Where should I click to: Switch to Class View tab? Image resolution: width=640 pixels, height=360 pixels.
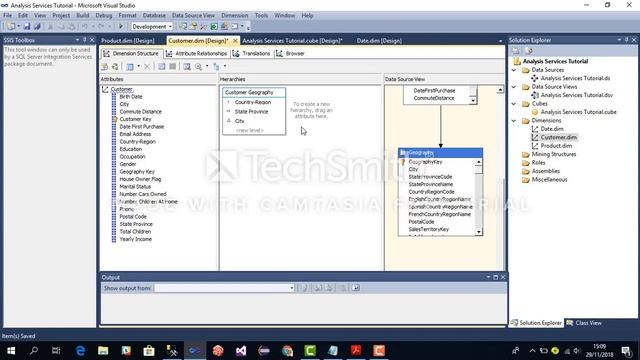pos(584,323)
